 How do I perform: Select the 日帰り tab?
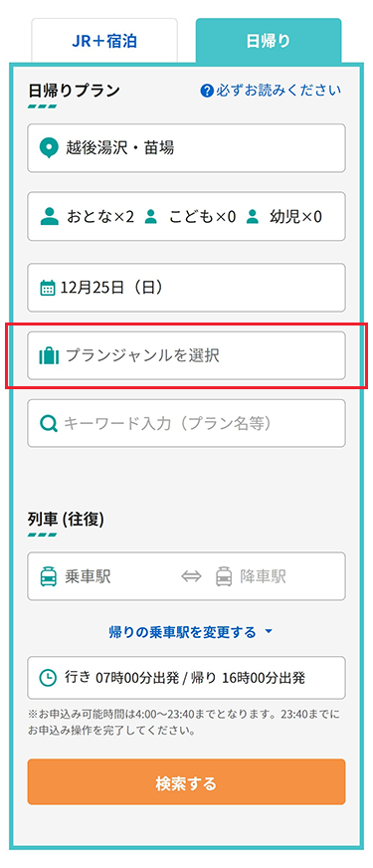pyautogui.click(x=269, y=41)
